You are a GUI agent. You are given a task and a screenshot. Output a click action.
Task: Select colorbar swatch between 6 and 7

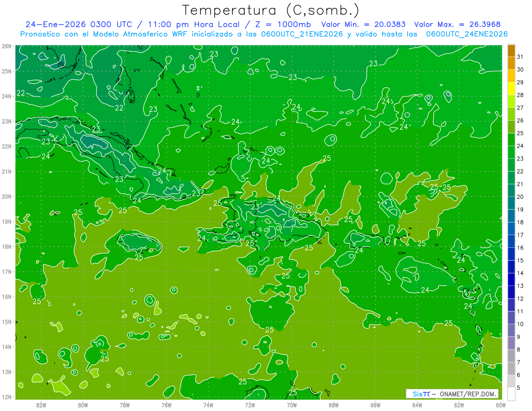[511, 368]
